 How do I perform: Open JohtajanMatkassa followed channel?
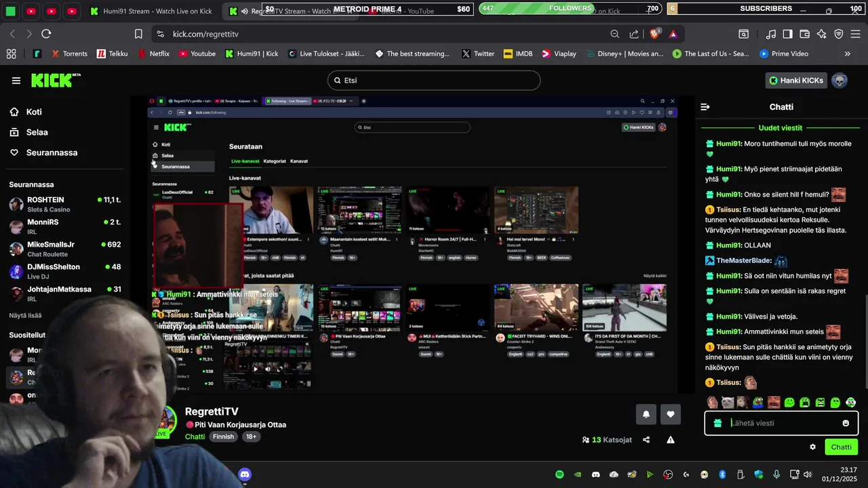[65, 293]
